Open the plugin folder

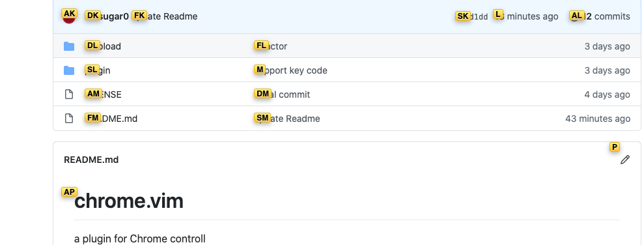[x=98, y=71]
